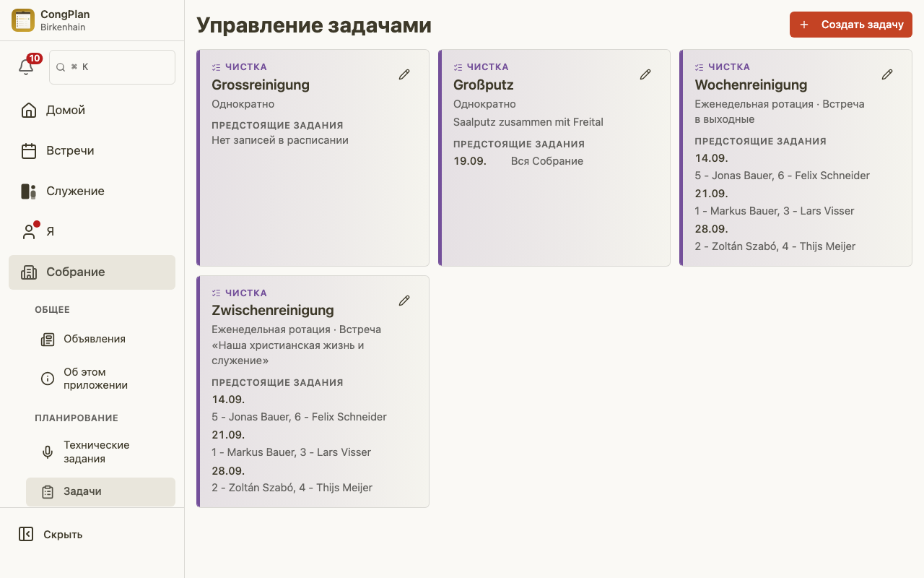Select Задачи in the sidebar

coord(100,492)
